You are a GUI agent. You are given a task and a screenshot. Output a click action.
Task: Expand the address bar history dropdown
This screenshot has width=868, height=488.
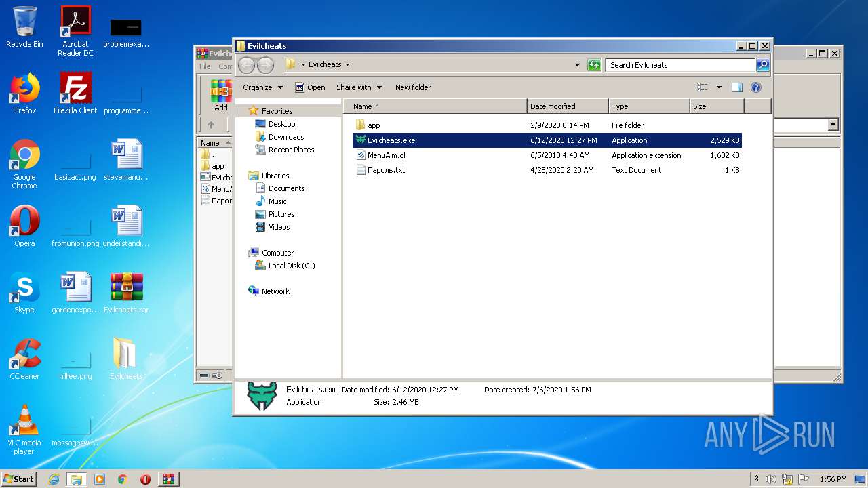[577, 65]
